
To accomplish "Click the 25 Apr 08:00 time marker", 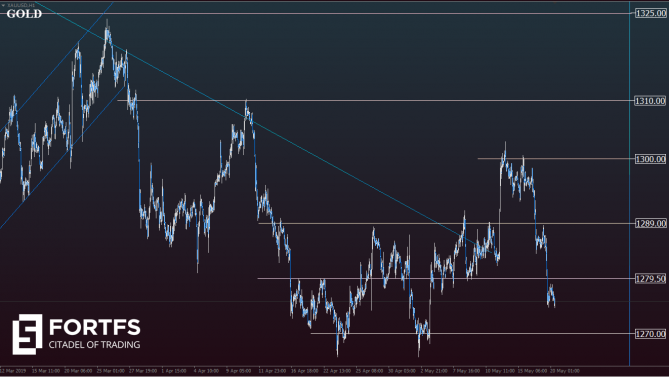I will (369, 371).
